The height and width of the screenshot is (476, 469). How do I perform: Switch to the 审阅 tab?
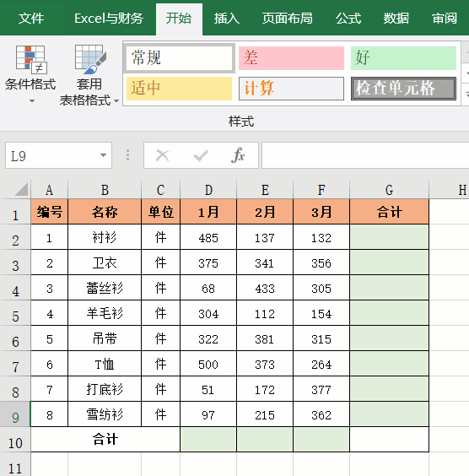[x=445, y=19]
